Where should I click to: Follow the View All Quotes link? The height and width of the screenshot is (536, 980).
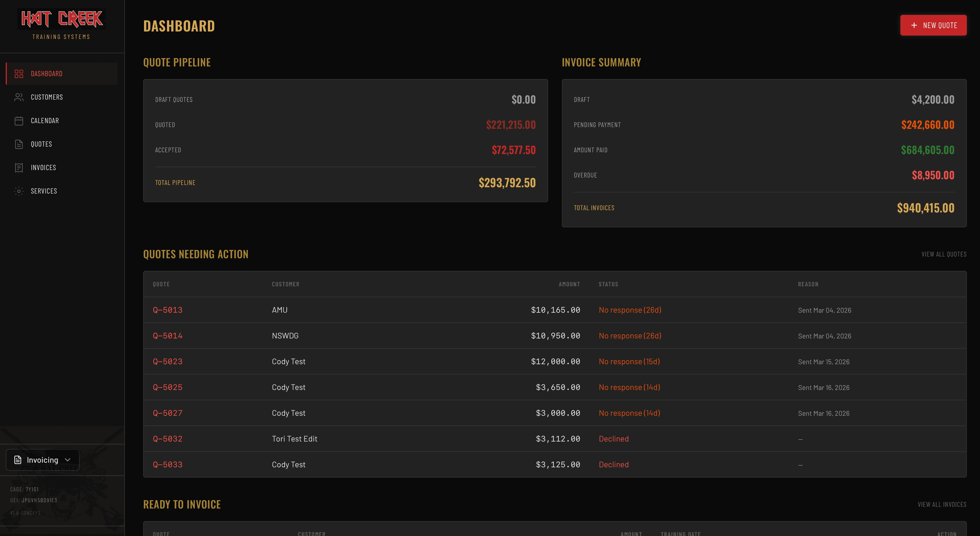coord(944,254)
